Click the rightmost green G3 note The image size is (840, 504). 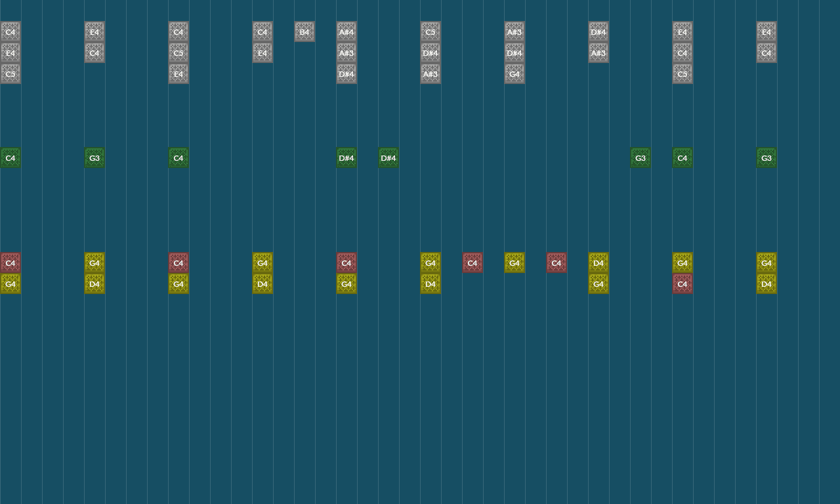pyautogui.click(x=766, y=157)
